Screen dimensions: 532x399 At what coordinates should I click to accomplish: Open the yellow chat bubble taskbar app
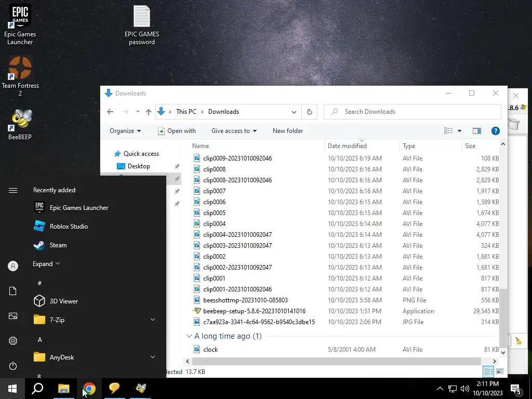point(115,389)
